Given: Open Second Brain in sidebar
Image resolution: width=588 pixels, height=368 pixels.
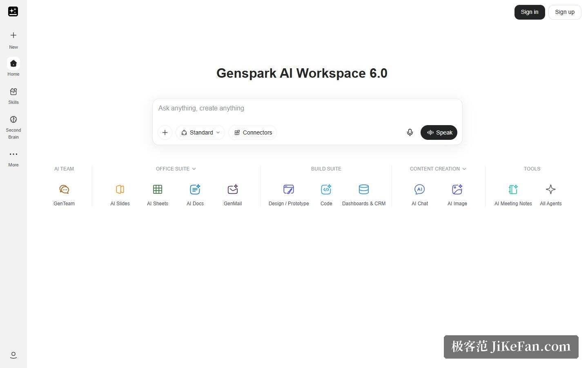Looking at the screenshot, I should click(x=13, y=127).
